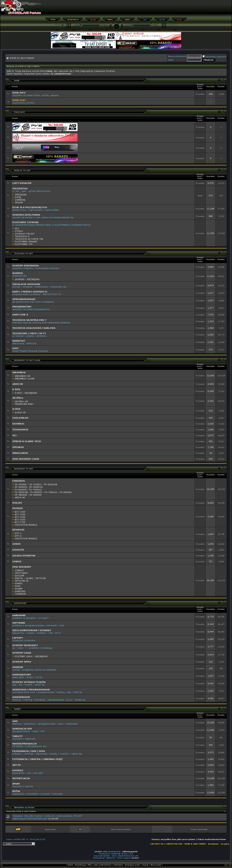The height and width of the screenshot is (868, 232).
Task: Click the DVHK INFO forum status icon
Action: pos(8,94)
